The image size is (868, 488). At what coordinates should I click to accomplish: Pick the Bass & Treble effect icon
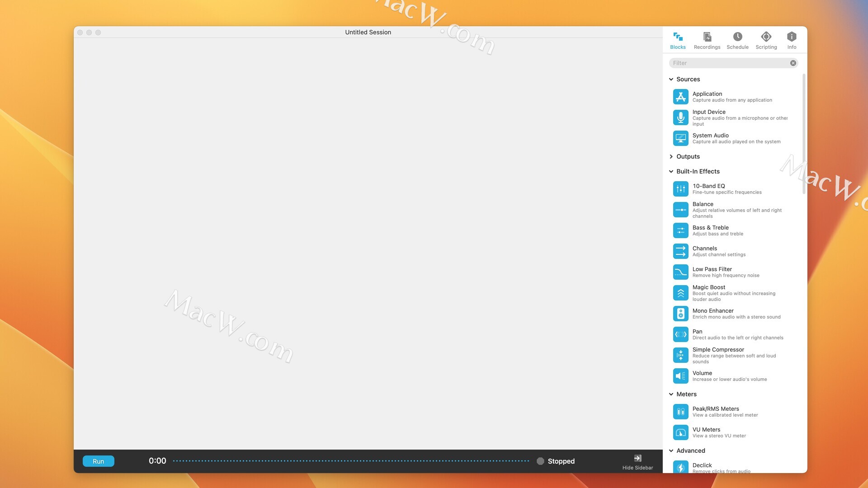(x=680, y=230)
